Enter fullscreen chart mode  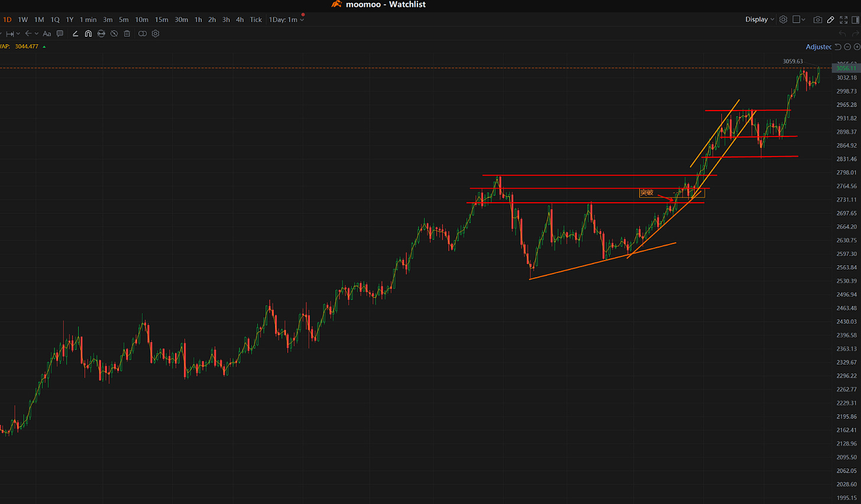(x=843, y=19)
